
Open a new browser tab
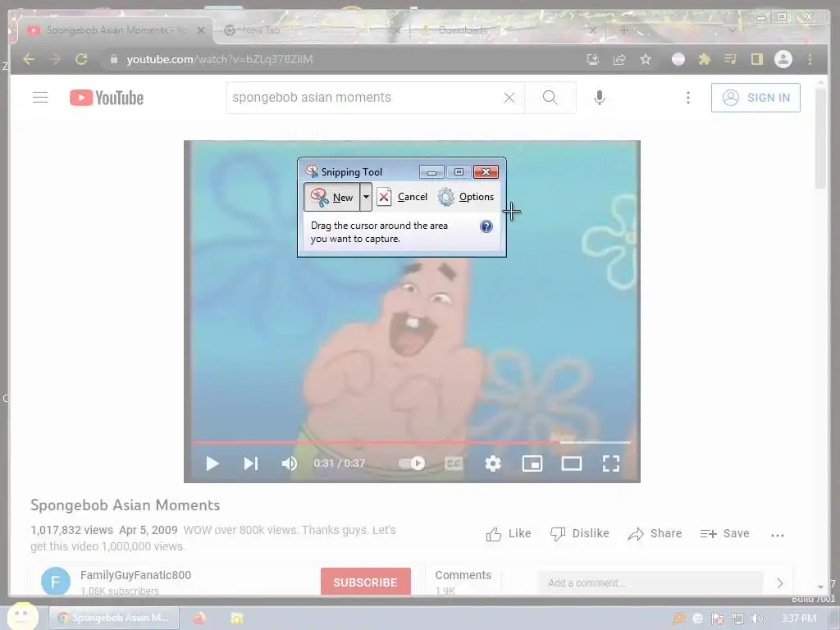pyautogui.click(x=623, y=30)
